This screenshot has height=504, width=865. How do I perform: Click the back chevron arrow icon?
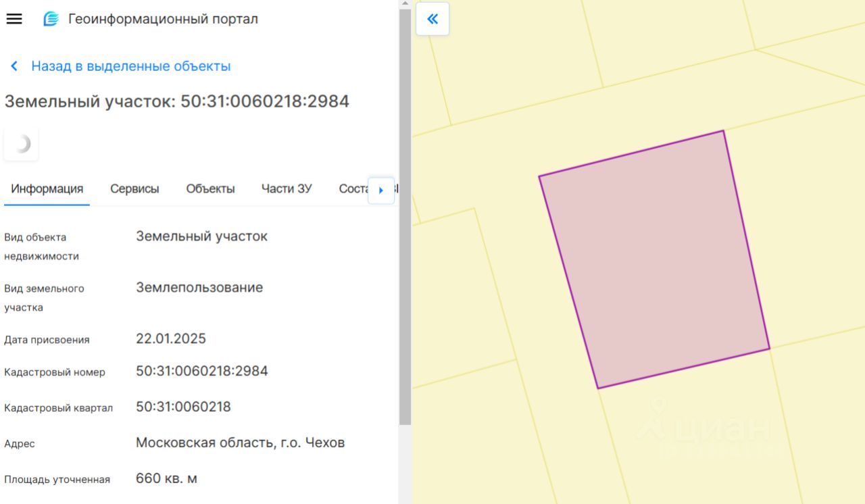click(14, 66)
